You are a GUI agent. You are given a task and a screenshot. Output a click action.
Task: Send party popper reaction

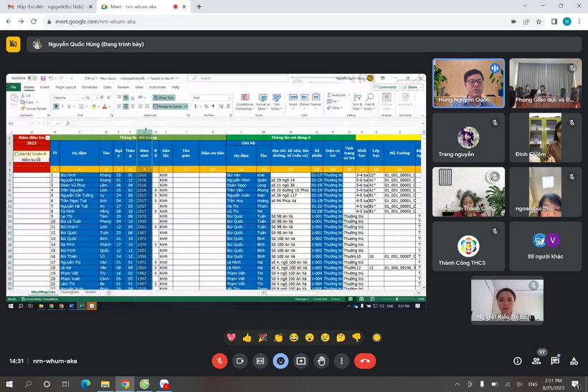[262, 338]
